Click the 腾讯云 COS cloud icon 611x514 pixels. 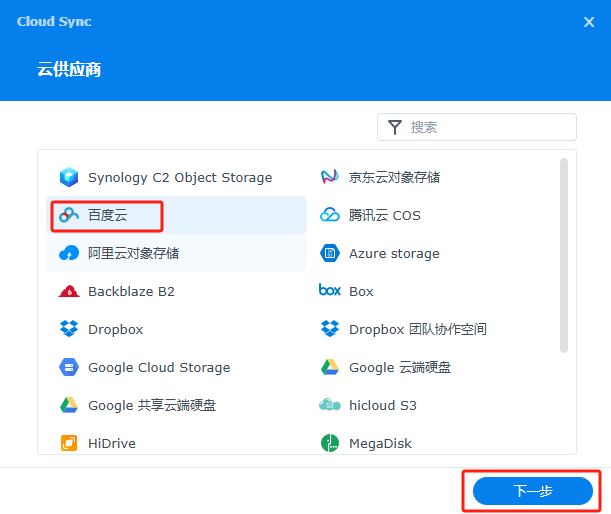[330, 215]
